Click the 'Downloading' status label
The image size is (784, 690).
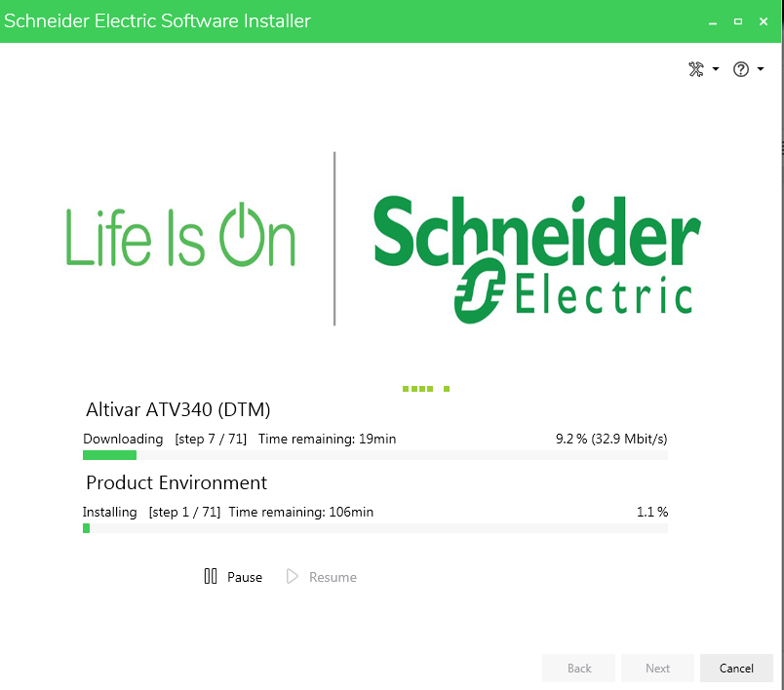tap(123, 440)
